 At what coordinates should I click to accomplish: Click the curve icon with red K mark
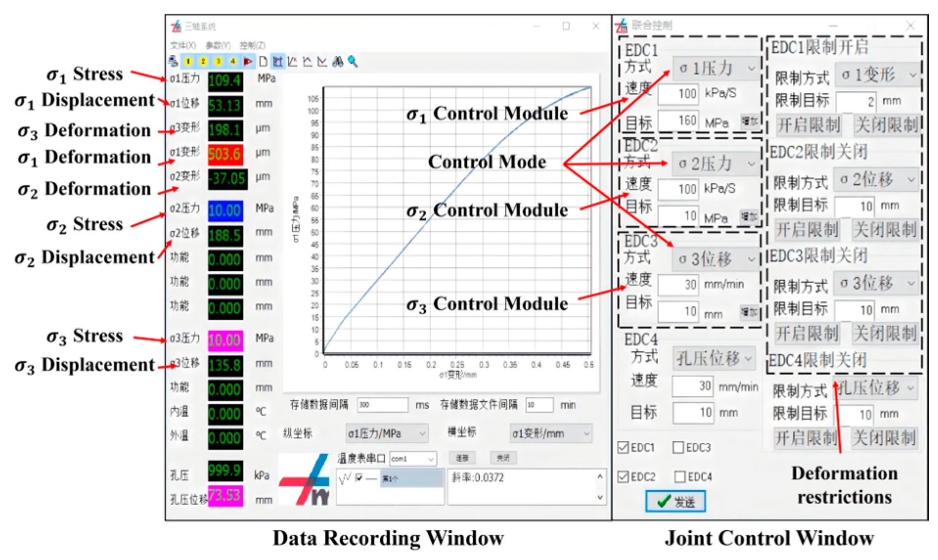click(x=293, y=61)
